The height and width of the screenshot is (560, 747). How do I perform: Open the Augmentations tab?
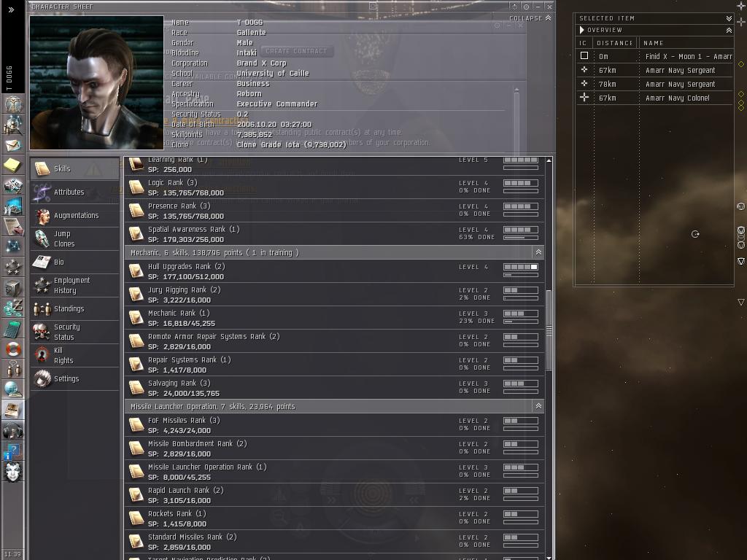[75, 215]
